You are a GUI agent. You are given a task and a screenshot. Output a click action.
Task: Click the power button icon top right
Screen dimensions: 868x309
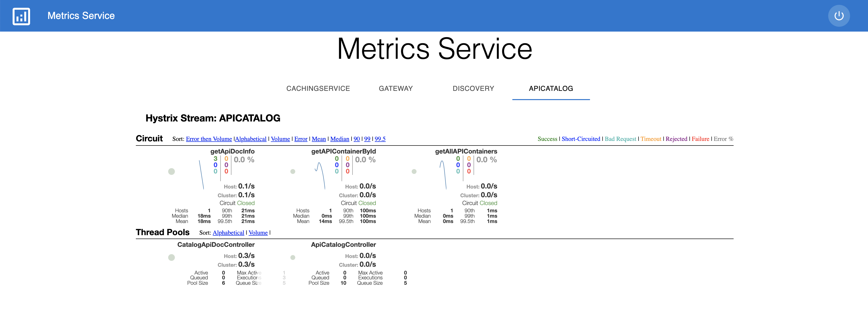tap(839, 16)
